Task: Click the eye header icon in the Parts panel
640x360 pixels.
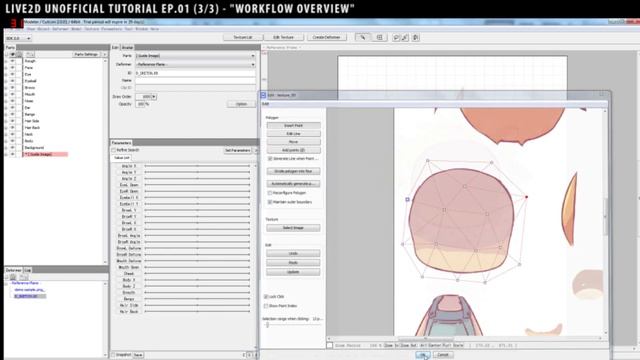Action: click(x=12, y=54)
